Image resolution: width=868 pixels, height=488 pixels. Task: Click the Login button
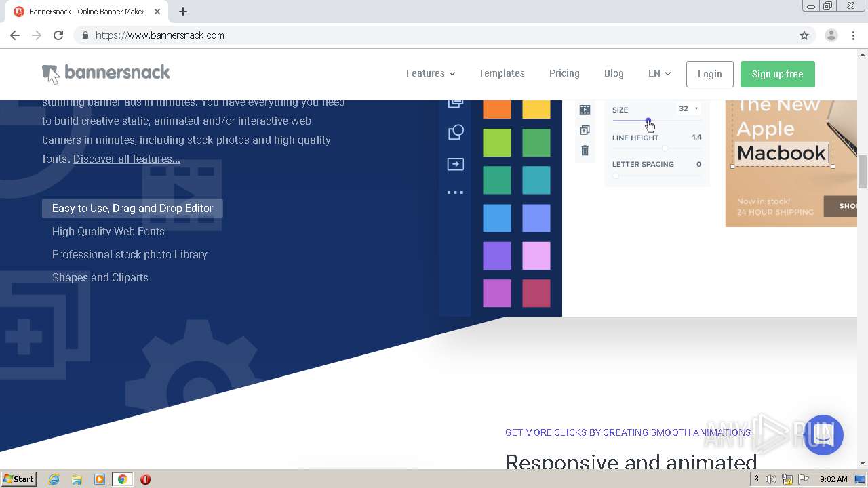710,74
